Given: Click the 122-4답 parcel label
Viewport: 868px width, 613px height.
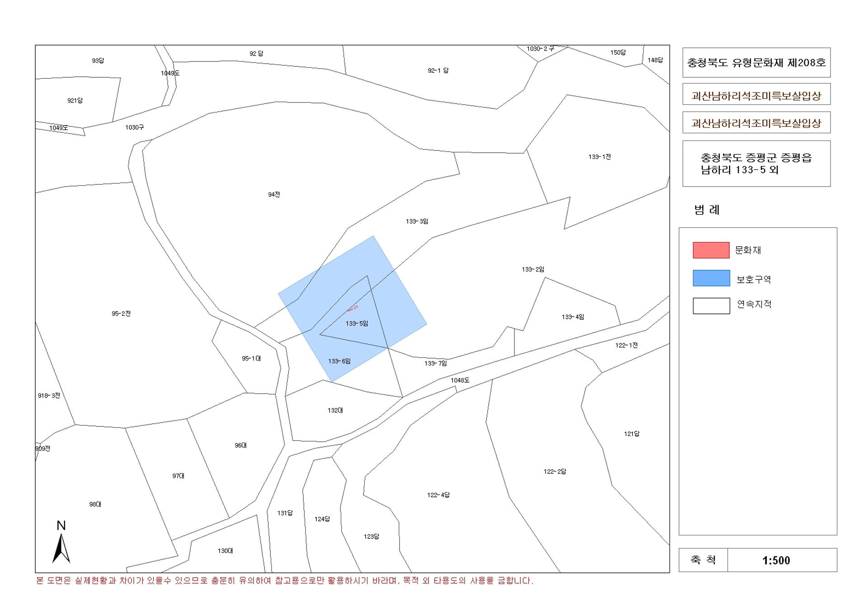Looking at the screenshot, I should [438, 495].
